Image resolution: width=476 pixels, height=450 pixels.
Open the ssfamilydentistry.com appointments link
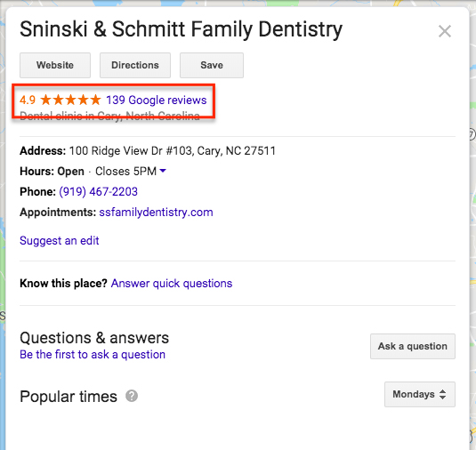156,212
